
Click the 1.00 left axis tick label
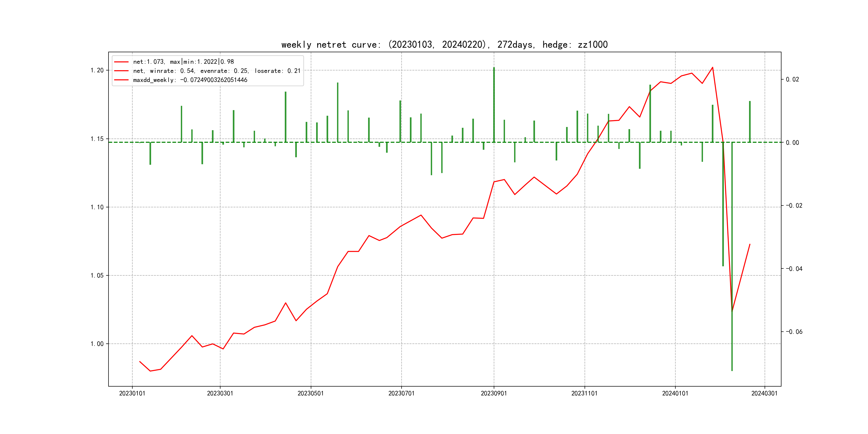click(x=97, y=344)
